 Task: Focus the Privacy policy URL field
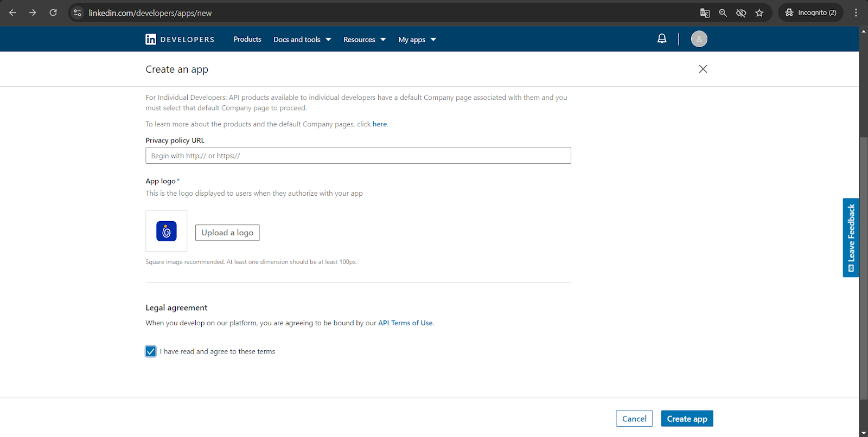coord(358,156)
